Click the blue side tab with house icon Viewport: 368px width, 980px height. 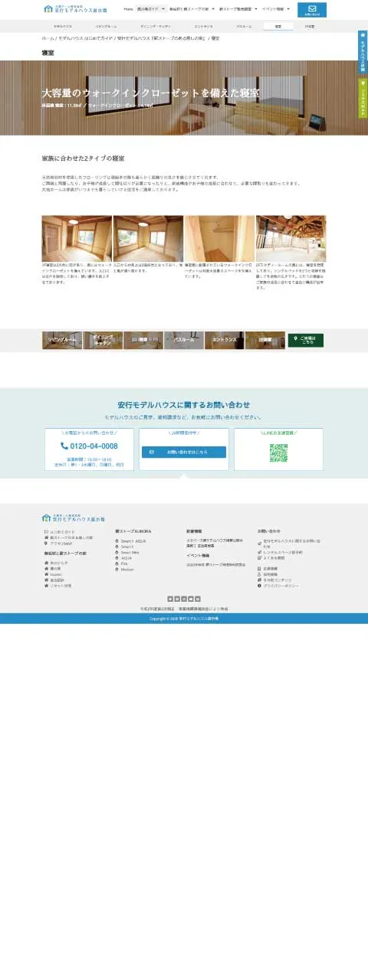363,52
